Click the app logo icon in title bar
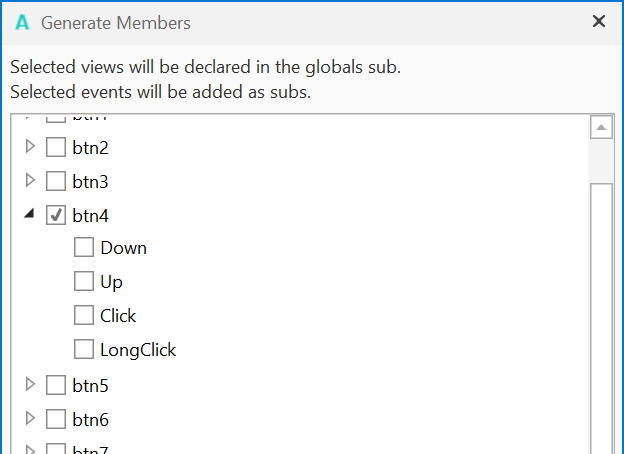624x454 pixels. [22, 22]
